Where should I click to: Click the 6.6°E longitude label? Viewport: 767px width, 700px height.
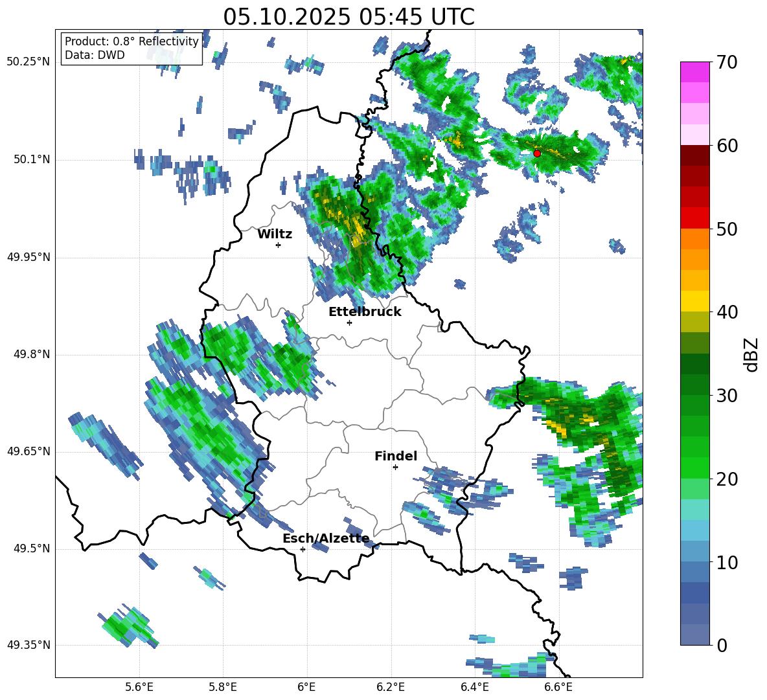558,687
